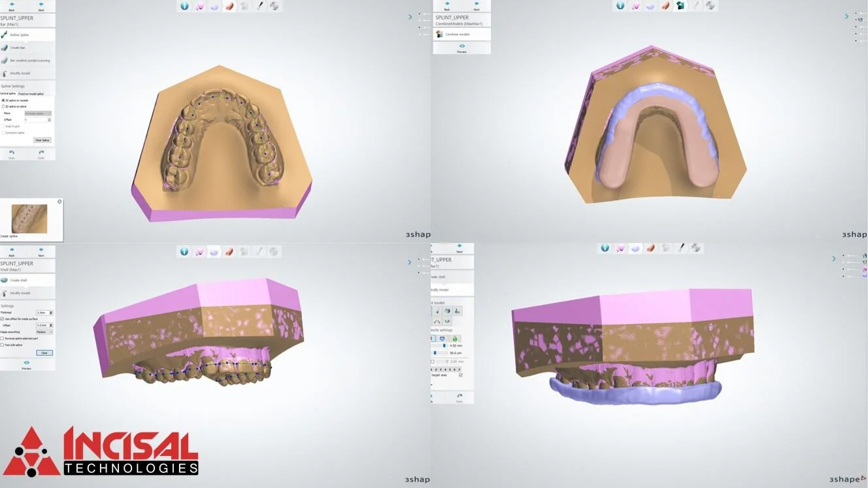868x488 pixels.
Task: Switch to the Fixed-on-model spline tab
Action: (31, 94)
